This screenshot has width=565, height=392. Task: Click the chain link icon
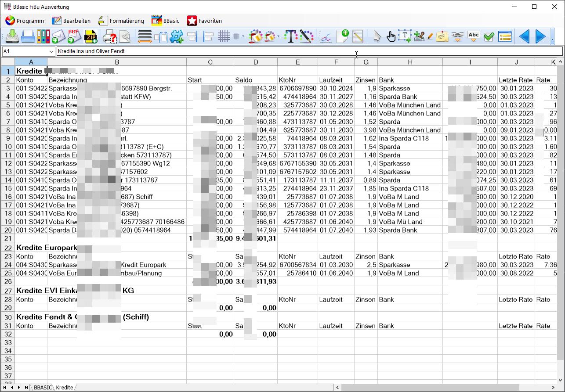[x=458, y=37]
